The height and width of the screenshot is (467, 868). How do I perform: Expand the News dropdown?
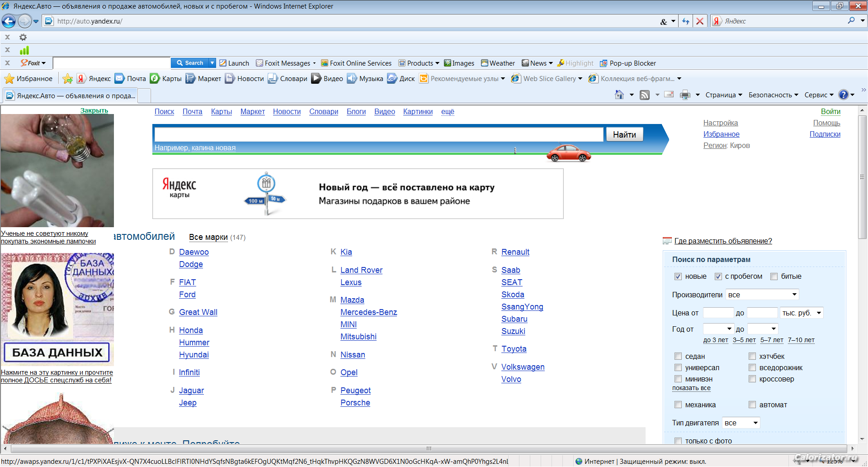pyautogui.click(x=551, y=63)
